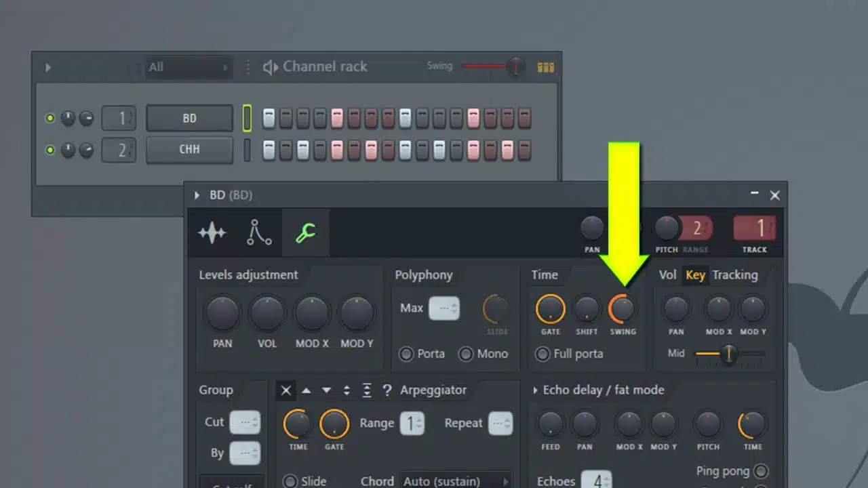Switch to the Vol tracking tab
The height and width of the screenshot is (488, 868).
coord(668,274)
